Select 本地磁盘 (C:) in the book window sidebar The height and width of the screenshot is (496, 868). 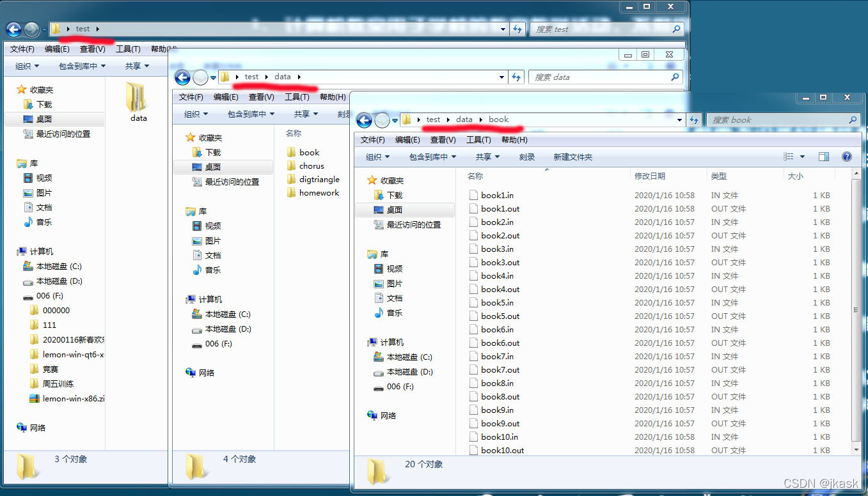pyautogui.click(x=403, y=357)
